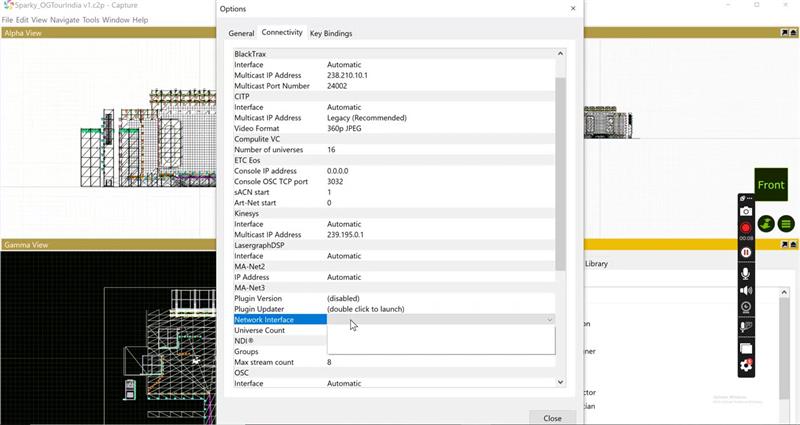Image resolution: width=800 pixels, height=425 pixels.
Task: Click the home-shaped icon in the Library header
Action: point(793,245)
